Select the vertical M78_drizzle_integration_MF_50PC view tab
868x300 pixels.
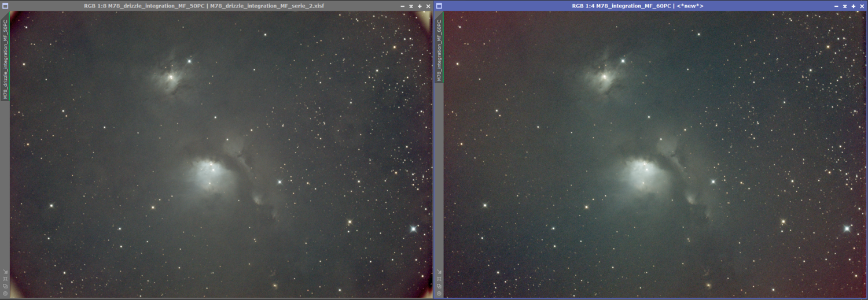pos(5,56)
